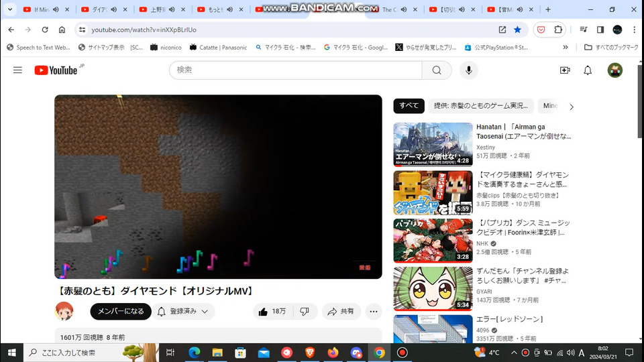Open the extensions puzzle icon

558,29
